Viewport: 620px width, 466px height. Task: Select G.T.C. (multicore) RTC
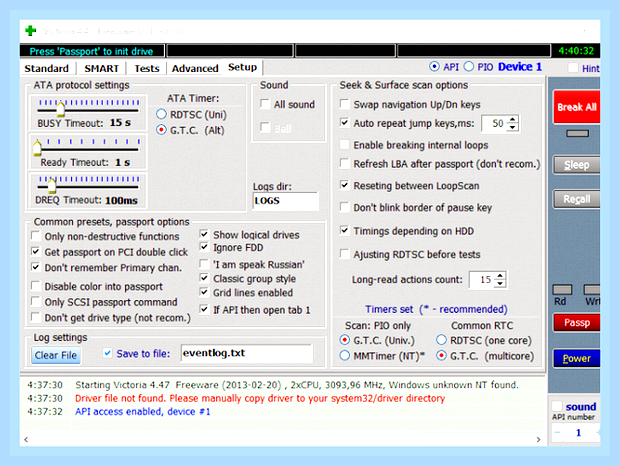(441, 355)
